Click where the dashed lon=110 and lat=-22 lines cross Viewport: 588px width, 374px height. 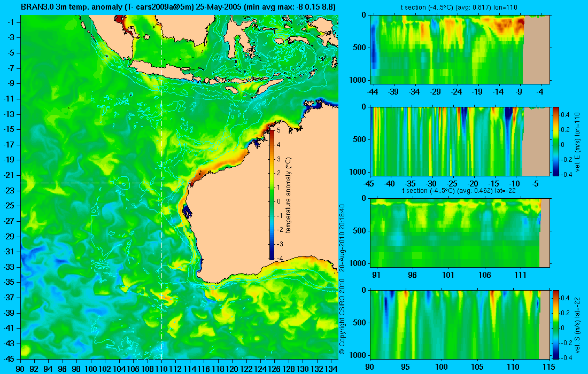tap(161, 183)
